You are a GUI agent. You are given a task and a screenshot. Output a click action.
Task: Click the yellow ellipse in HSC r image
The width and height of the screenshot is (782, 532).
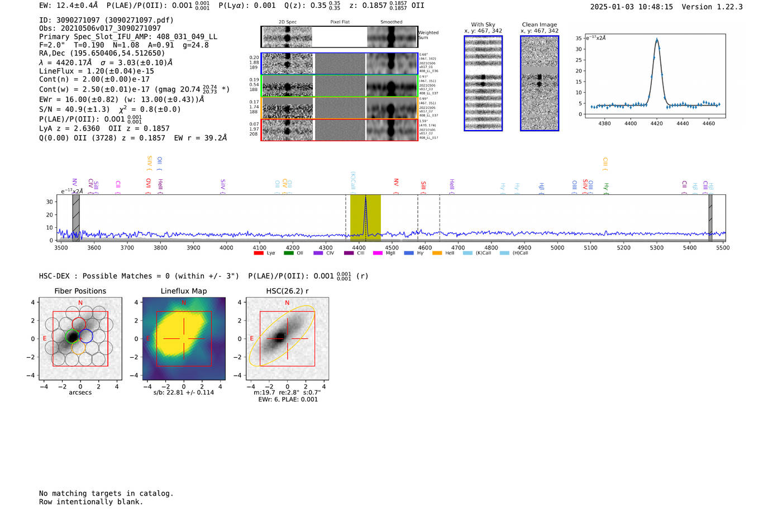282,336
